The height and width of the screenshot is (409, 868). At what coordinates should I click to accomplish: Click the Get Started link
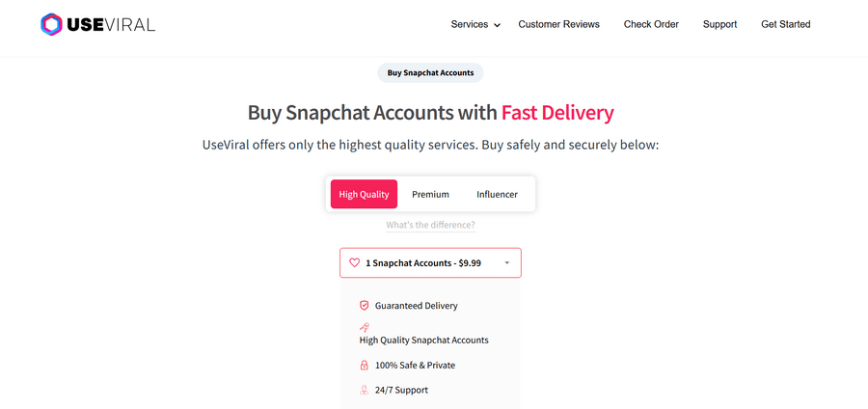tap(785, 24)
